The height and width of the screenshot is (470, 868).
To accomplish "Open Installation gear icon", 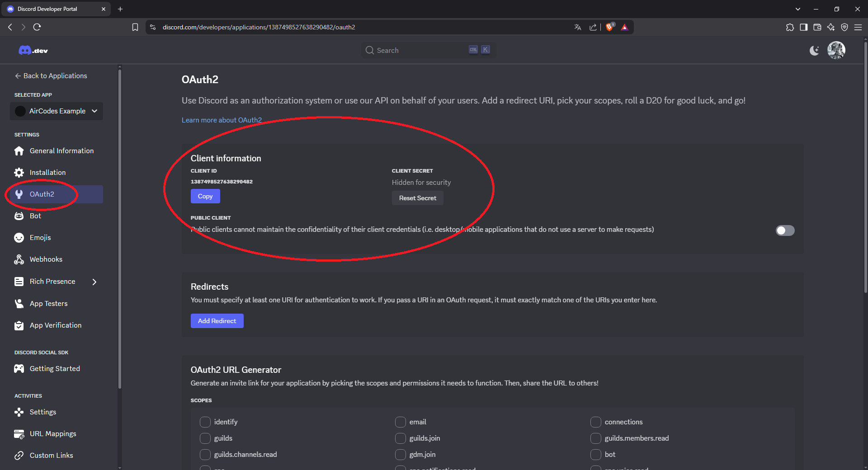I will pyautogui.click(x=19, y=173).
